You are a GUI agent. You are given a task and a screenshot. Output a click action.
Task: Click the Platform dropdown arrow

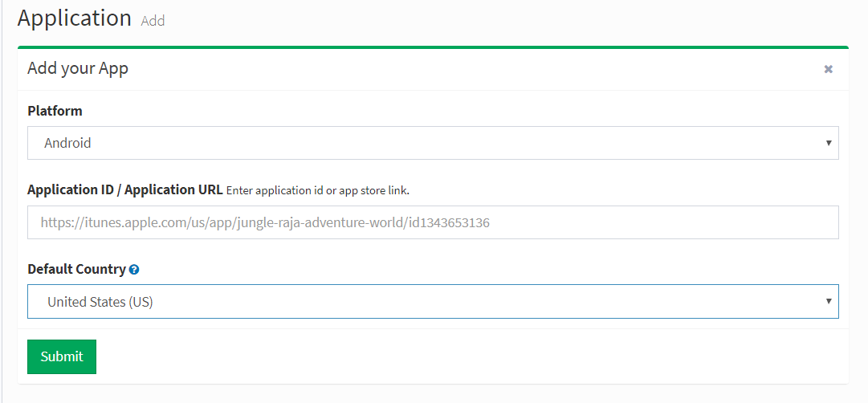[828, 143]
